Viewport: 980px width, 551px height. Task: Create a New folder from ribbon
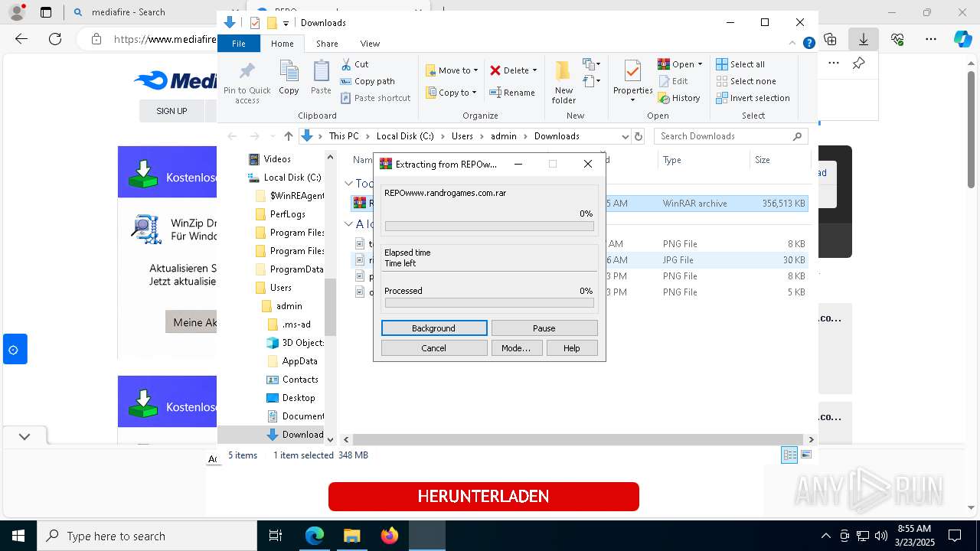pos(563,83)
